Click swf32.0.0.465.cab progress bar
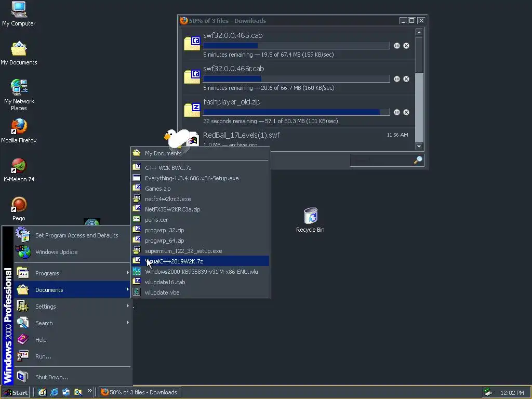 pyautogui.click(x=296, y=46)
